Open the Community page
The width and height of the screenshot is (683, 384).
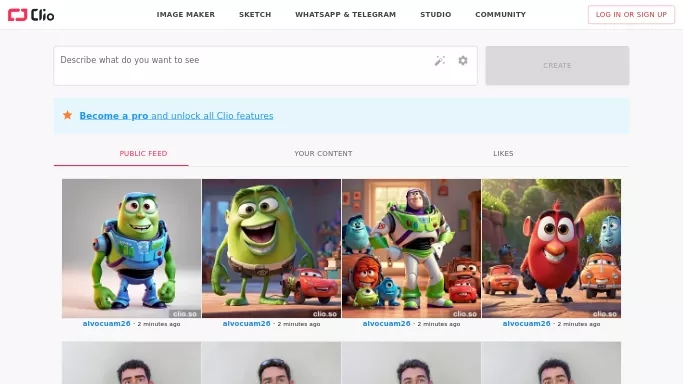pyautogui.click(x=500, y=14)
